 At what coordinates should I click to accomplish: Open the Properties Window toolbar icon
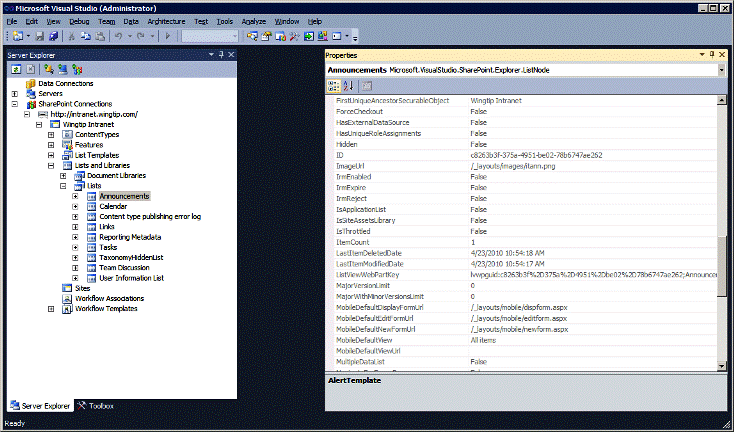pos(266,36)
